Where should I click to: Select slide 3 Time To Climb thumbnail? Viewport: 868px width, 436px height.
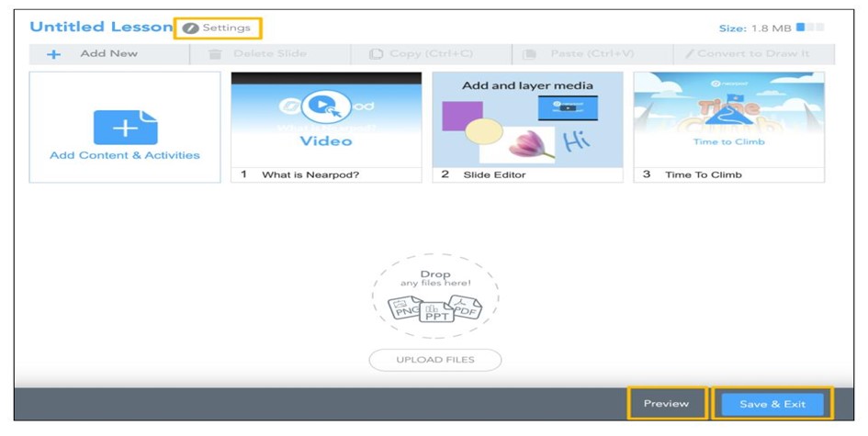pyautogui.click(x=728, y=119)
